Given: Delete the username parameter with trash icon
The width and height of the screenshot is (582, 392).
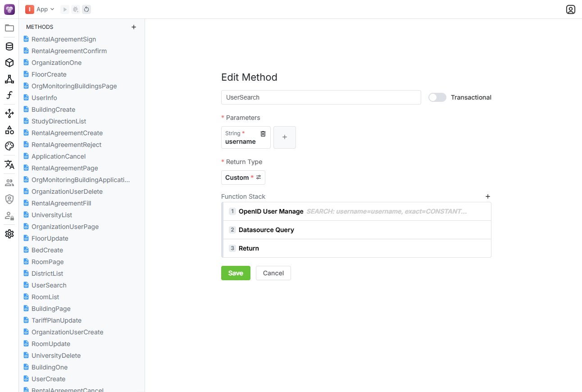Looking at the screenshot, I should [x=263, y=134].
